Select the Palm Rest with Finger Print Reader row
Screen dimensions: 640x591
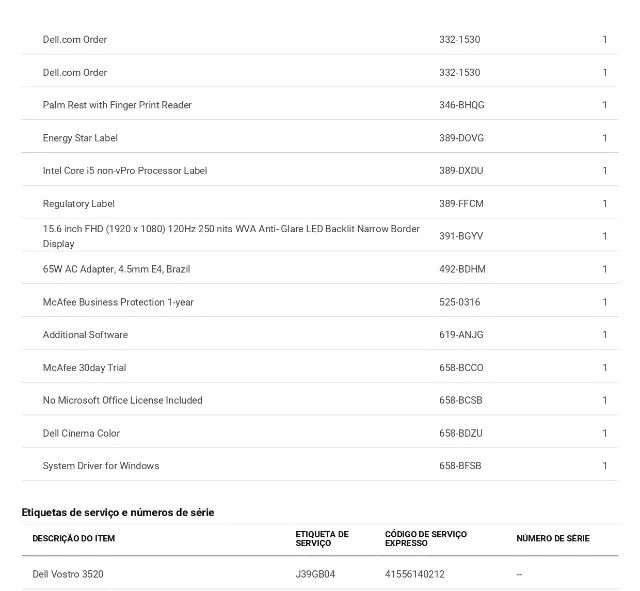[320, 105]
